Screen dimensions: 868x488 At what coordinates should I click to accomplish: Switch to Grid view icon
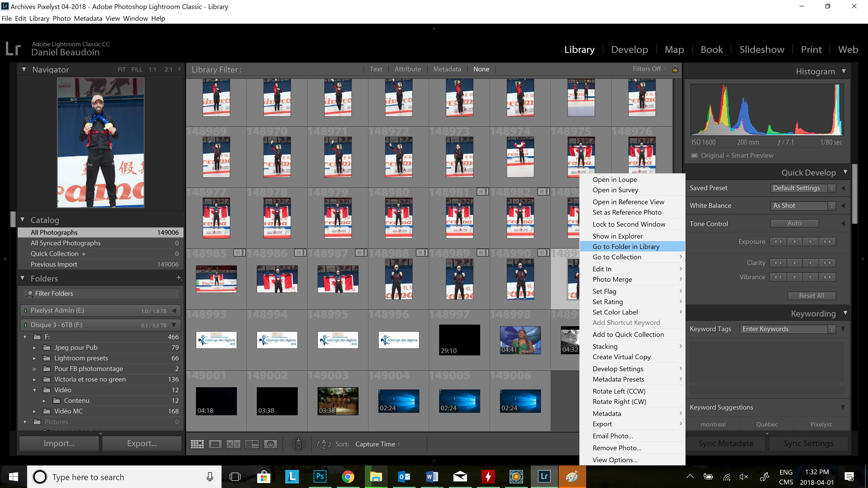coord(197,444)
